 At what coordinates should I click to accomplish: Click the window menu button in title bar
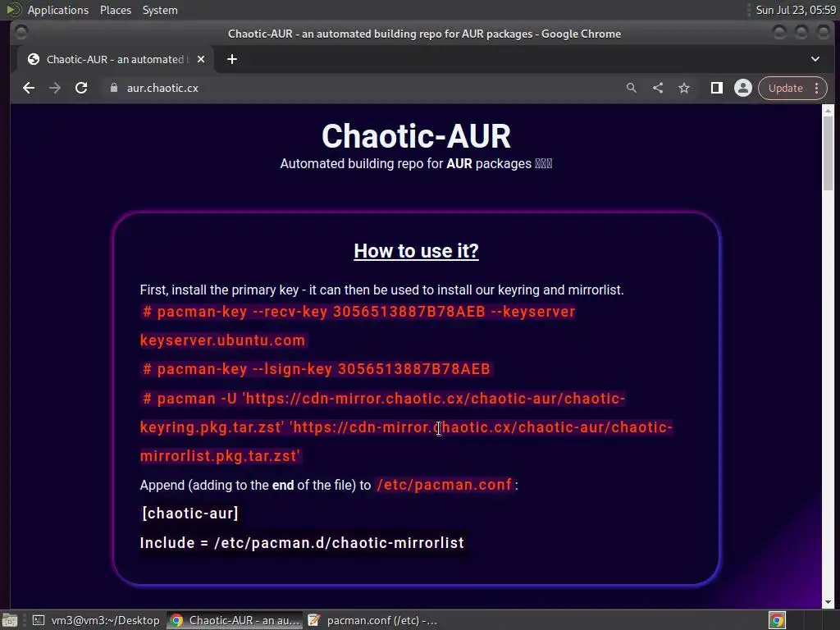21,33
